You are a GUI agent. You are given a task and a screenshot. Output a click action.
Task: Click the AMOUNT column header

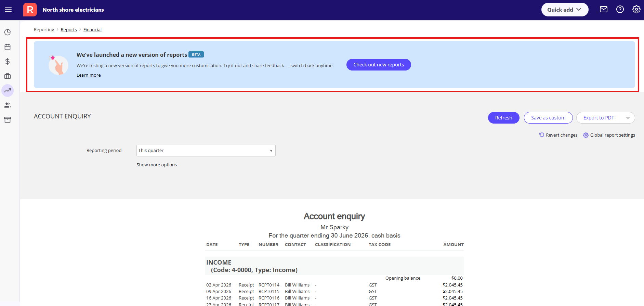click(x=454, y=245)
